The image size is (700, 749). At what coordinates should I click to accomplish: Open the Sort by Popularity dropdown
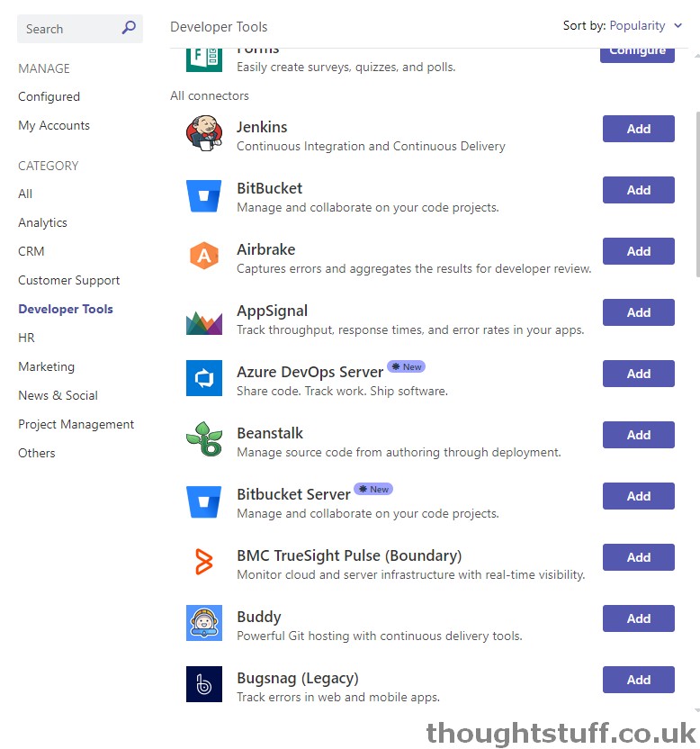click(x=623, y=26)
